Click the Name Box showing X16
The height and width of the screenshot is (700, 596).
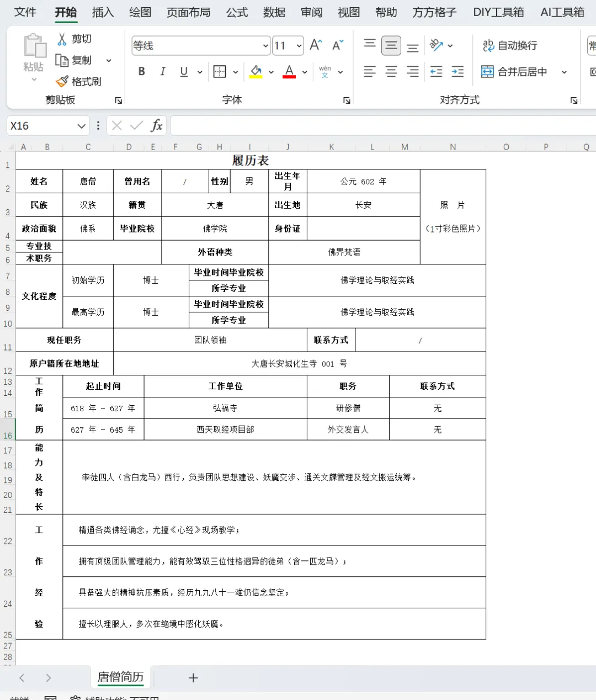pos(42,126)
